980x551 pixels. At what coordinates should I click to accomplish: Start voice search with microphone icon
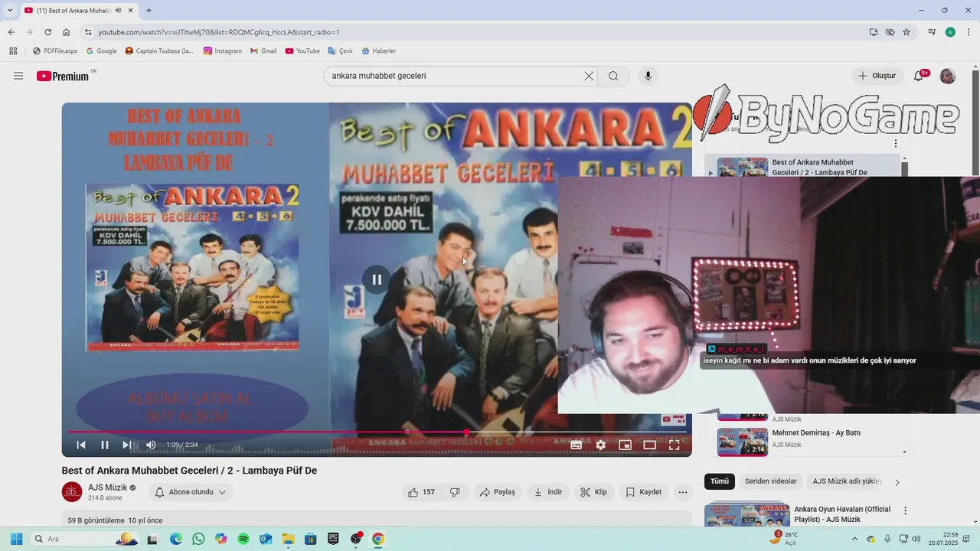[x=648, y=76]
